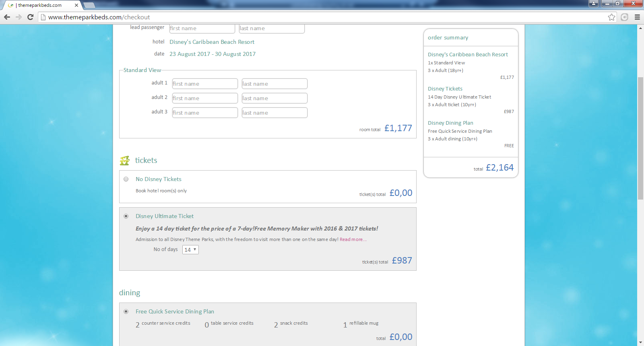
Task: Click the 3 x Adult ticket (10yr+) line
Action: pyautogui.click(x=452, y=105)
